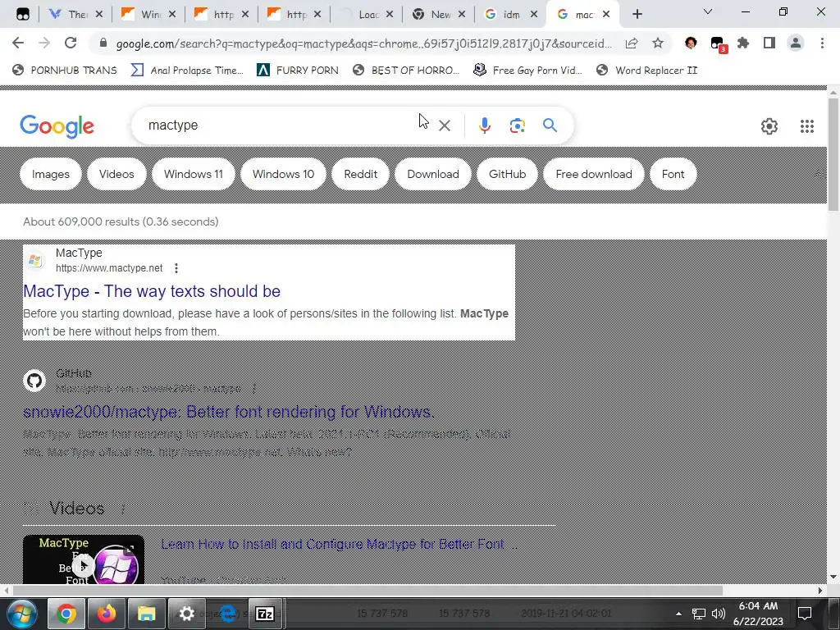Go forward with the Chrome forward arrow
The width and height of the screenshot is (840, 630).
(x=44, y=43)
